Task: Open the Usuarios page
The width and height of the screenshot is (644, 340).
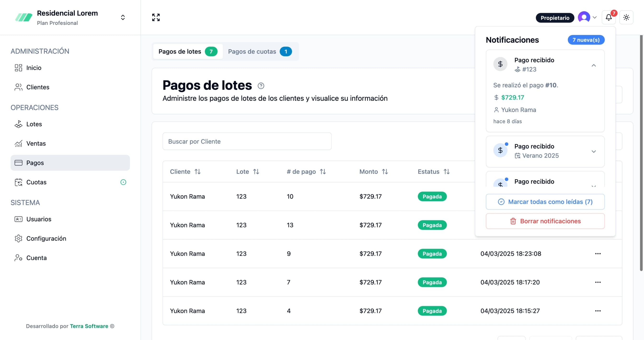Action: point(39,219)
